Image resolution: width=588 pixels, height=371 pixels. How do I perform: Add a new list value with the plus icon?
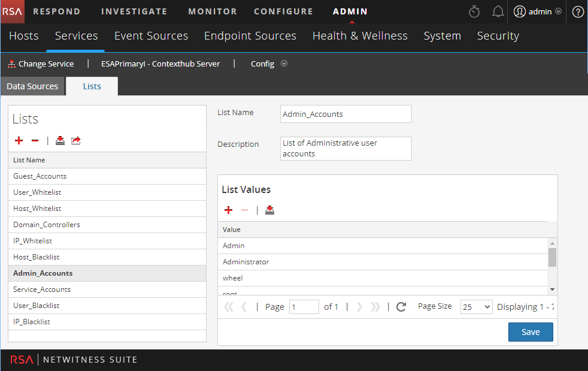coord(228,210)
